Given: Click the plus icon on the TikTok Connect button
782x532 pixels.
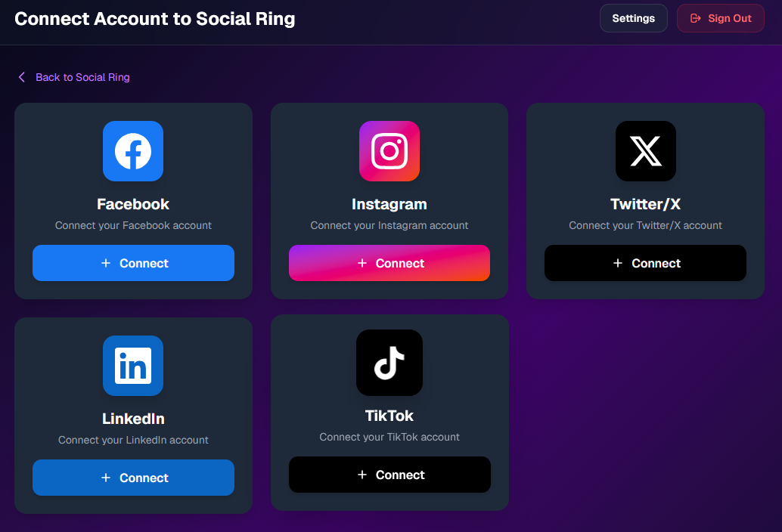Looking at the screenshot, I should (362, 475).
